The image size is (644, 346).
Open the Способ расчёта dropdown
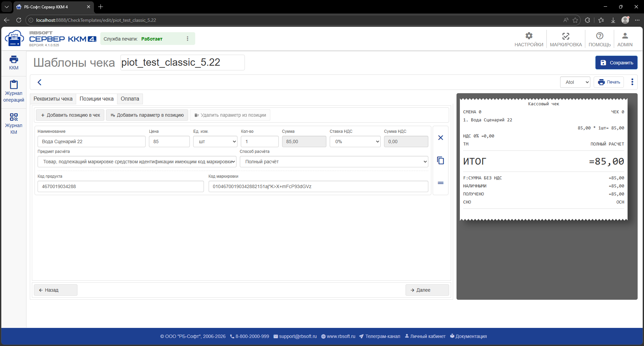(334, 162)
